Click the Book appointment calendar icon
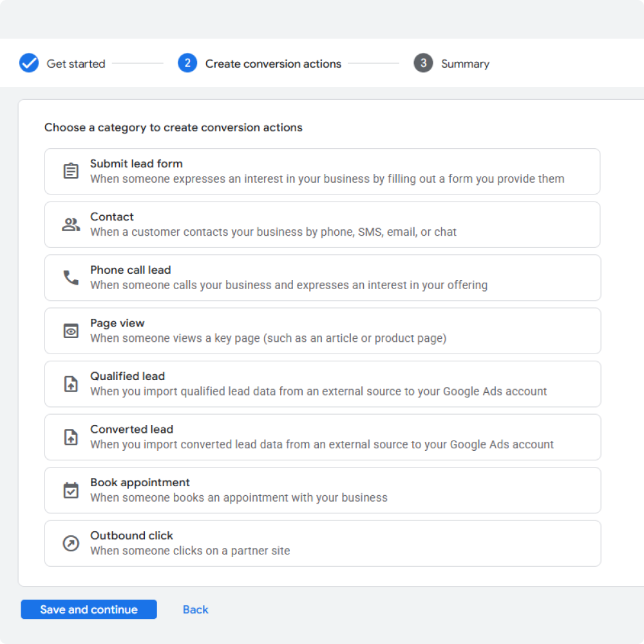This screenshot has height=644, width=644. (x=71, y=489)
